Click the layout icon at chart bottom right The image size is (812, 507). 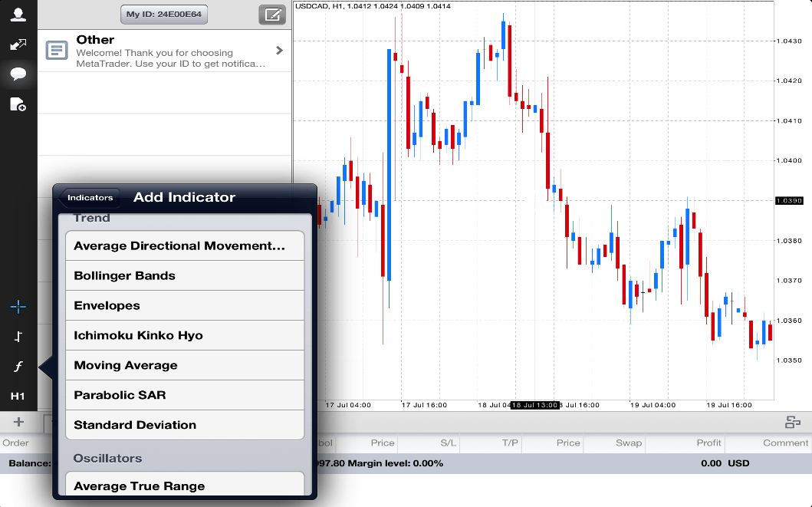(793, 422)
